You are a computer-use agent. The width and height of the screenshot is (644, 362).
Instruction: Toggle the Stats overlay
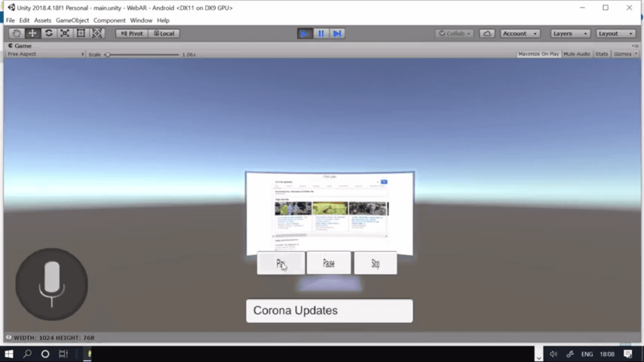[602, 54]
